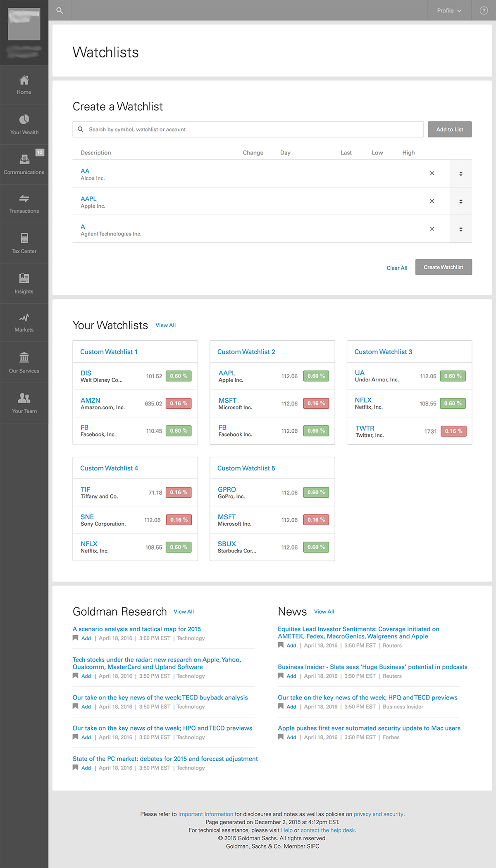Click Add under State of PC market
The height and width of the screenshot is (868, 496).
(86, 768)
